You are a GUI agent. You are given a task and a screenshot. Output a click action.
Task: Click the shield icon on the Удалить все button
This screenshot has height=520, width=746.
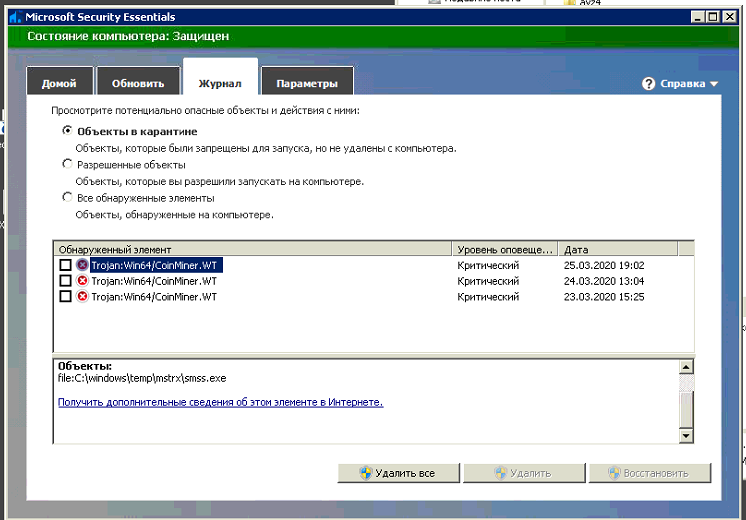[x=365, y=473]
